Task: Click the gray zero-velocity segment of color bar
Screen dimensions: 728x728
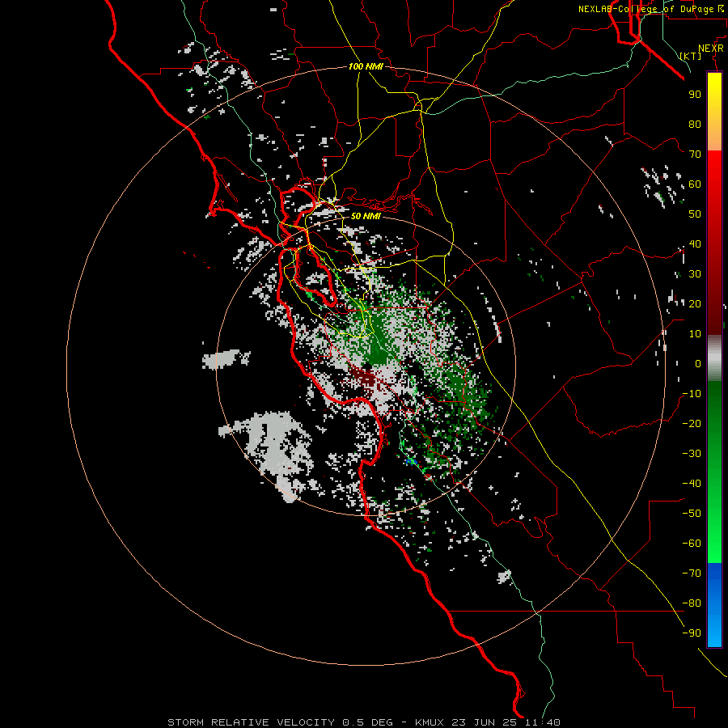Action: [x=714, y=358]
